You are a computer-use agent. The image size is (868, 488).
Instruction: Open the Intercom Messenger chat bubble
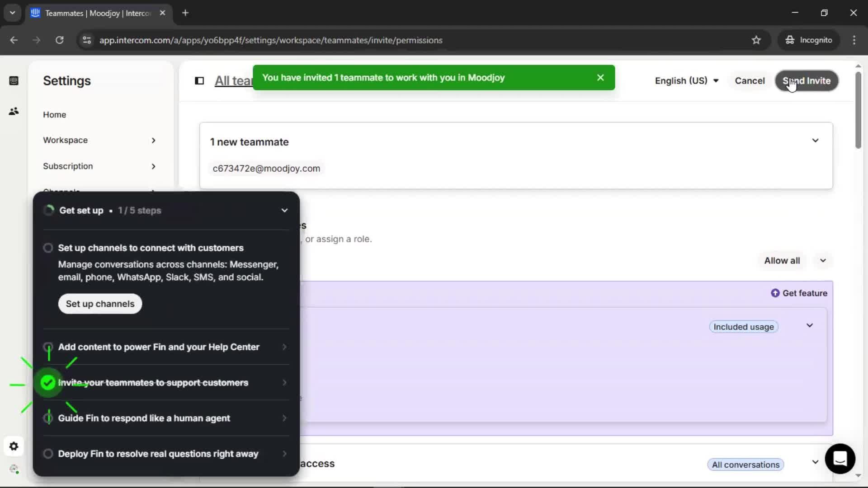(x=840, y=459)
